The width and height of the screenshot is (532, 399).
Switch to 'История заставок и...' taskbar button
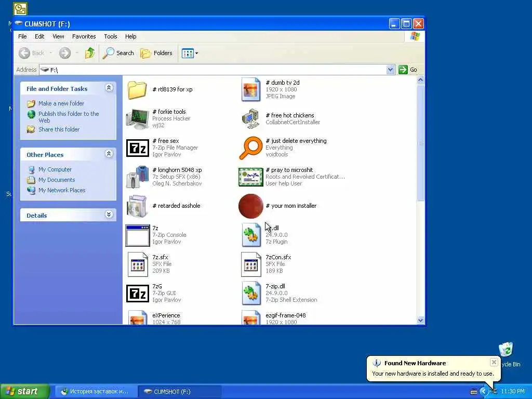coord(95,392)
